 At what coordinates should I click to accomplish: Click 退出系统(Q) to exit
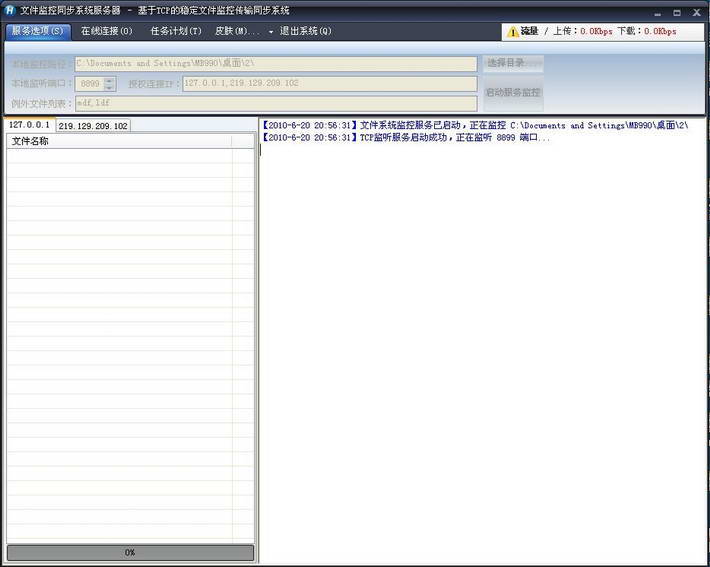click(306, 31)
